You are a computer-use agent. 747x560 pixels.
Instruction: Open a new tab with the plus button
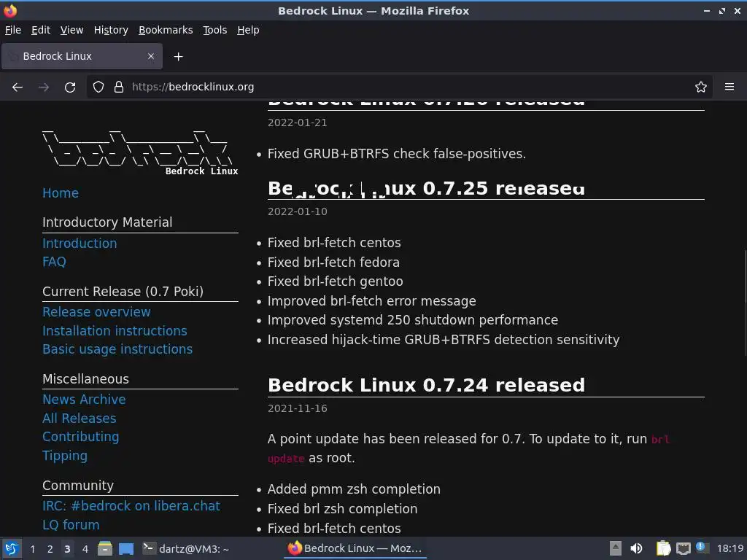pyautogui.click(x=178, y=57)
